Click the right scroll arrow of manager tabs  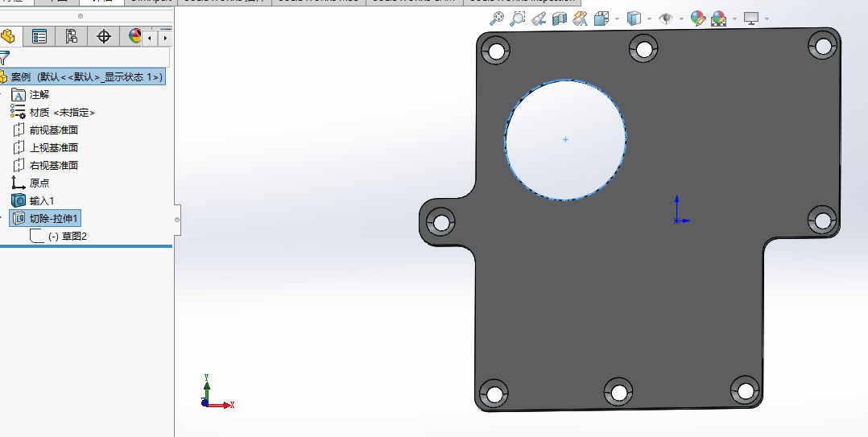tap(165, 38)
